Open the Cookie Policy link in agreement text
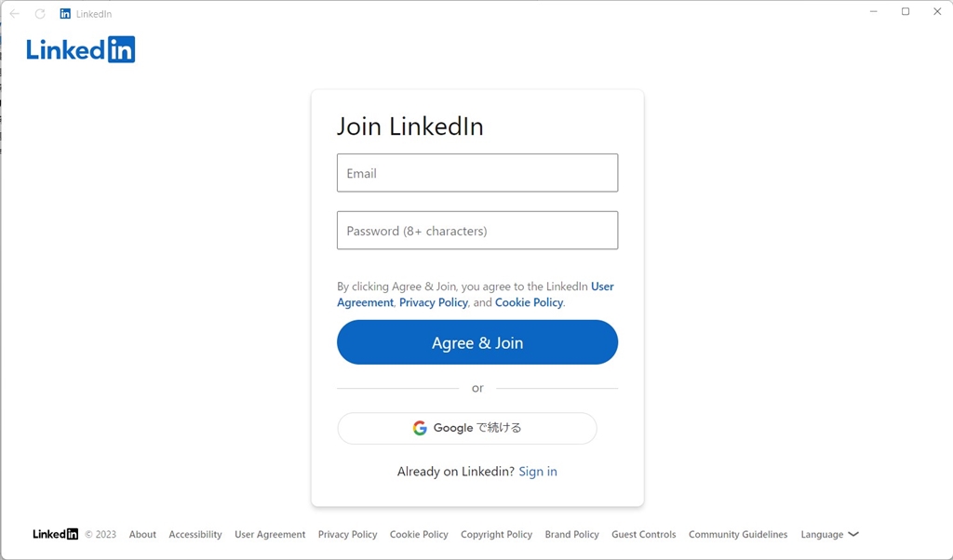Screen dimensions: 953x560 point(529,302)
